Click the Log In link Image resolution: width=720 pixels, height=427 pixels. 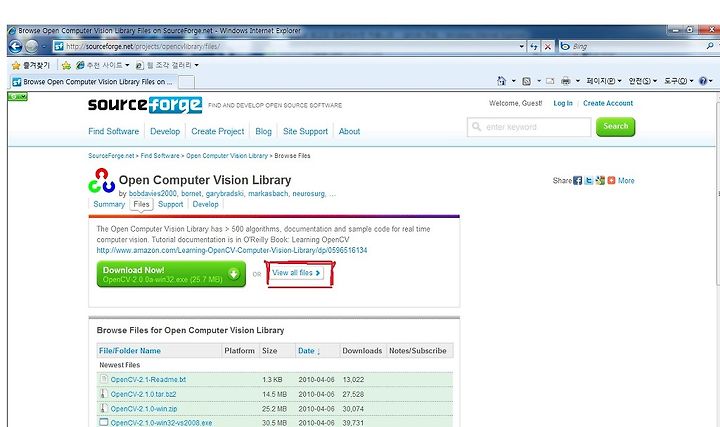[563, 103]
